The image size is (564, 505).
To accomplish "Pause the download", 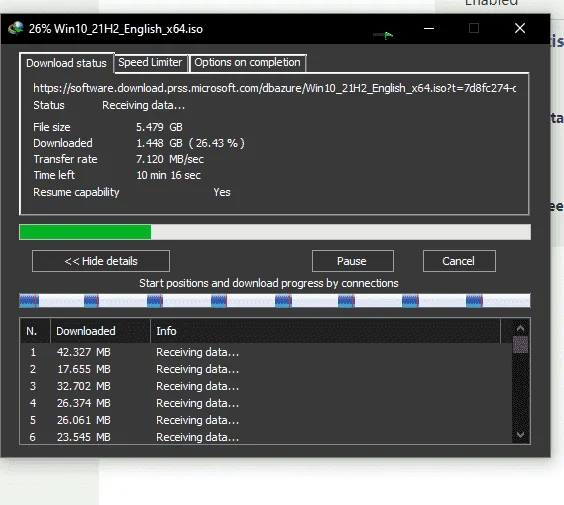I will click(352, 261).
